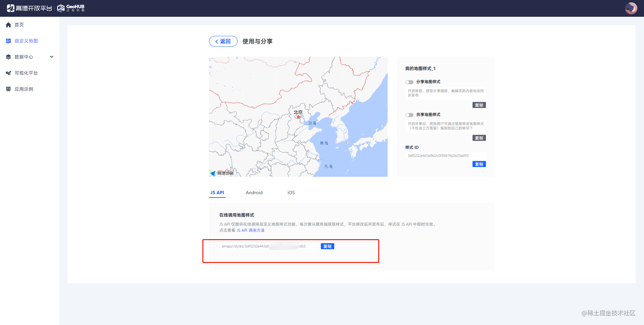Click the 东海 label on the map
This screenshot has height=325, width=644.
tap(328, 166)
